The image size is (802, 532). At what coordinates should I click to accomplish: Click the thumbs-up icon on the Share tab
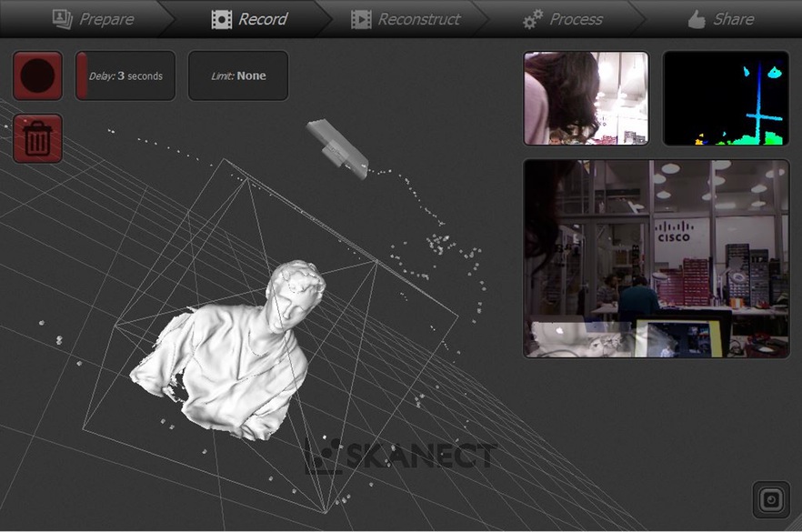[x=697, y=19]
